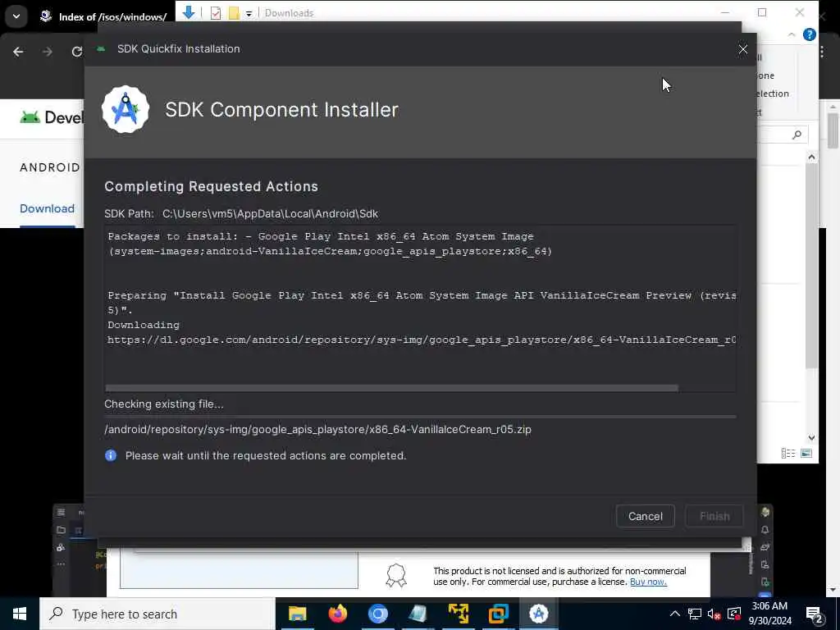Show hidden system tray icons
This screenshot has height=630, width=840.
pos(675,614)
